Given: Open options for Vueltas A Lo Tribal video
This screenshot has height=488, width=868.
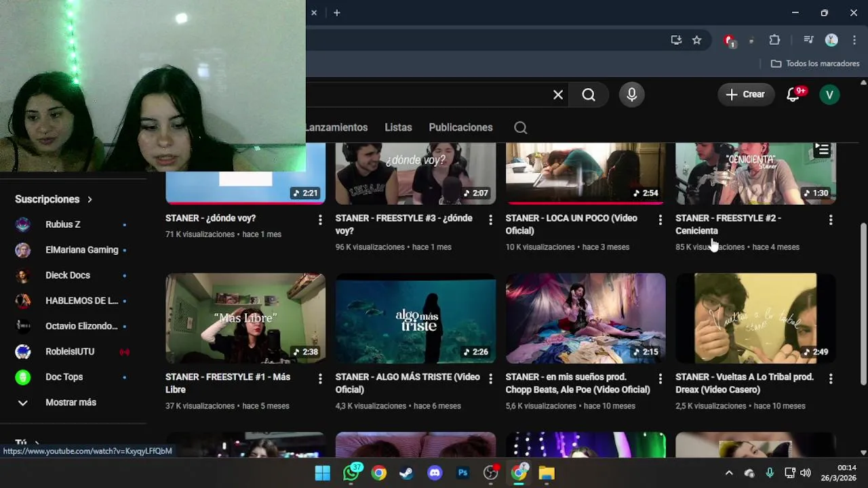Looking at the screenshot, I should (x=831, y=378).
